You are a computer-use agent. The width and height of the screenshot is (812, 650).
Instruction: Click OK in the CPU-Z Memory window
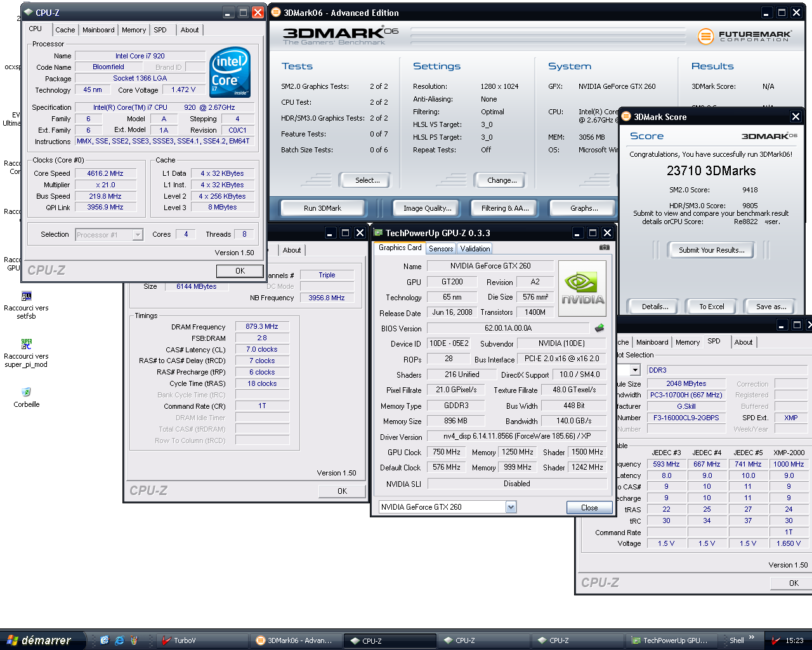[x=342, y=491]
